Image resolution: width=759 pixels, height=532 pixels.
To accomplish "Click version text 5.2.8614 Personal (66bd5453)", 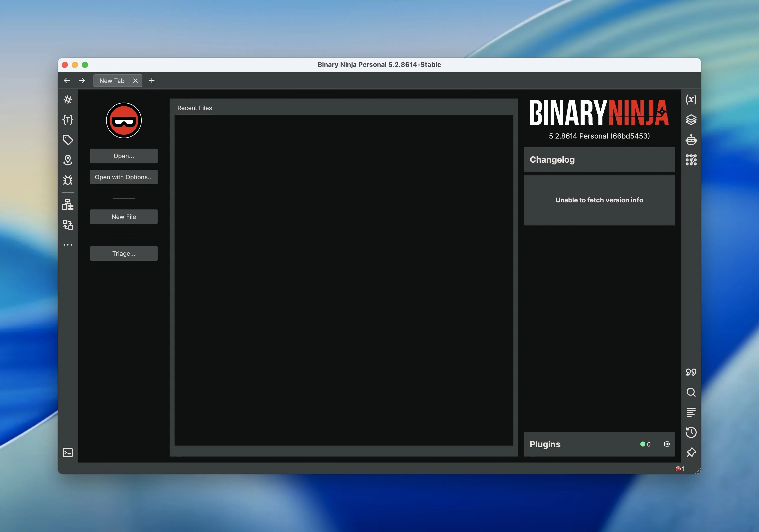I will pyautogui.click(x=599, y=136).
